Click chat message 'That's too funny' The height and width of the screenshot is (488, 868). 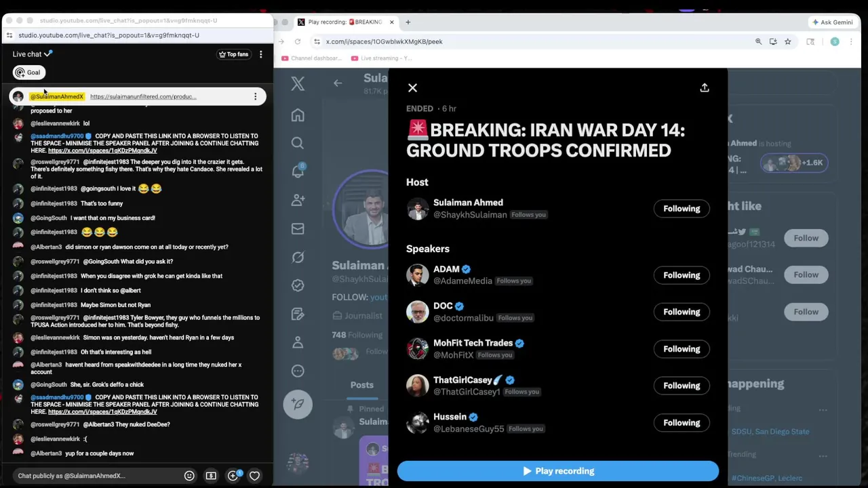point(102,203)
